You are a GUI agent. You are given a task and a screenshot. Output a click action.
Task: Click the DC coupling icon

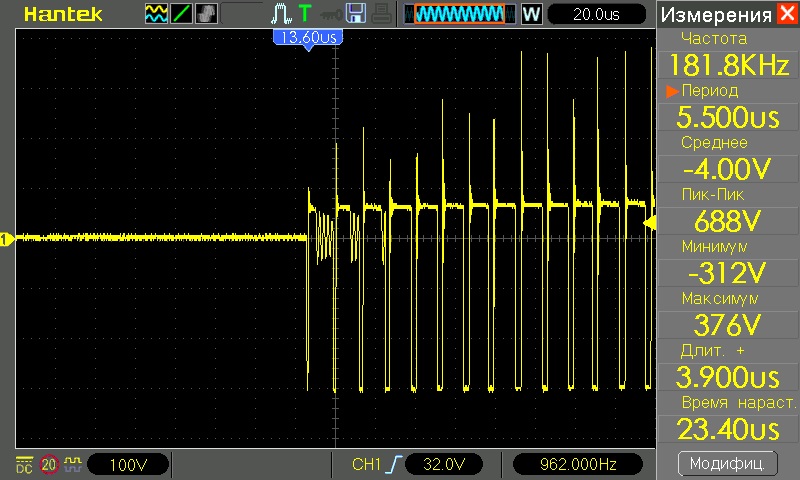pyautogui.click(x=24, y=465)
